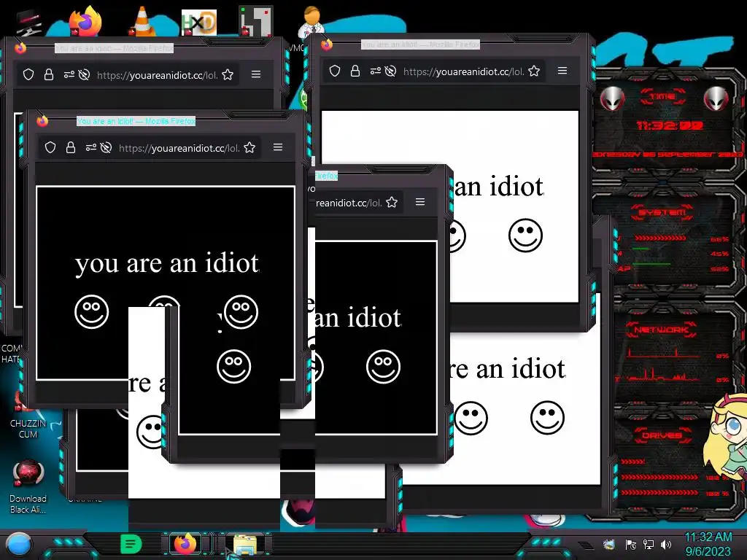Open the application menu in top-right Firefox window
Screen dimensions: 747x560
point(562,71)
